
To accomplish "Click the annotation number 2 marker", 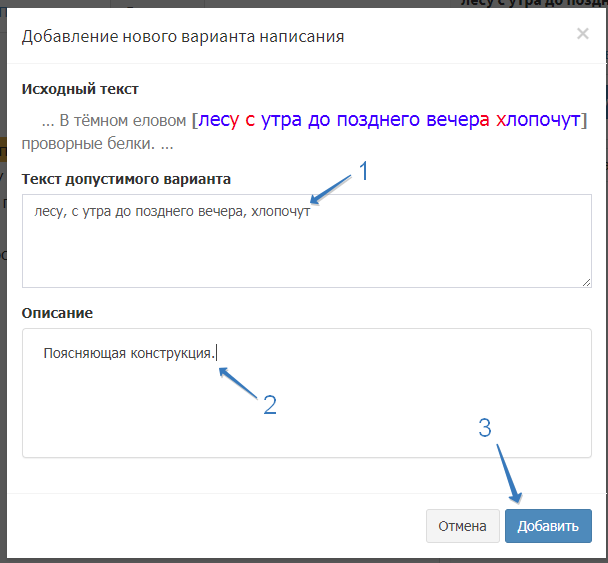I will pyautogui.click(x=269, y=404).
